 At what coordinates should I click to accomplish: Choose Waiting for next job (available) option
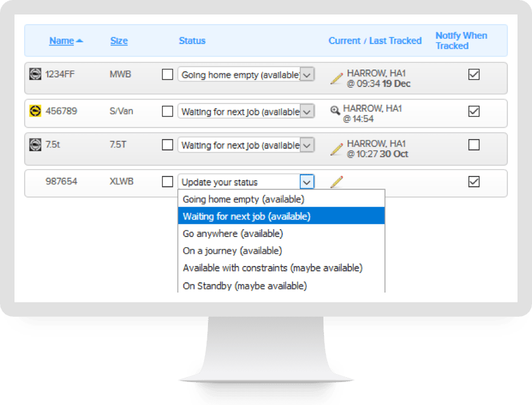(x=281, y=216)
